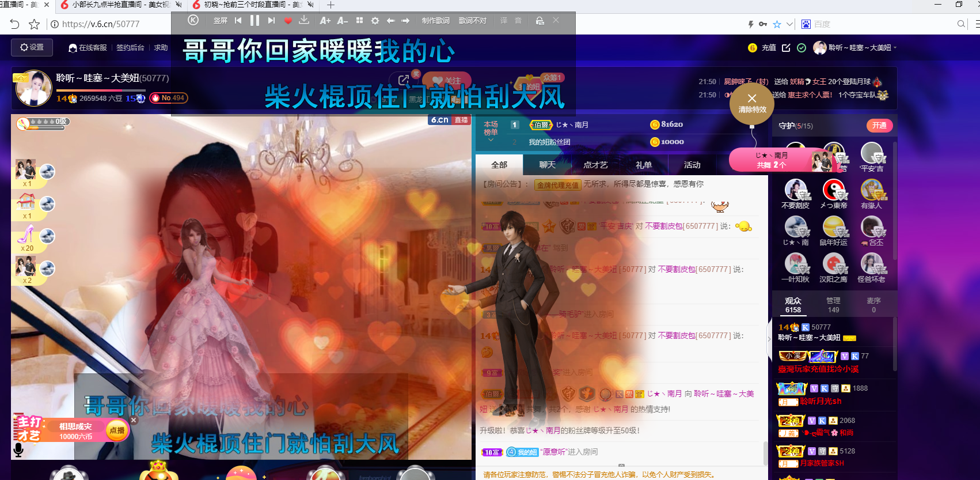Click the four-square layout icon in lyrics bar
The width and height of the screenshot is (980, 480).
[359, 20]
